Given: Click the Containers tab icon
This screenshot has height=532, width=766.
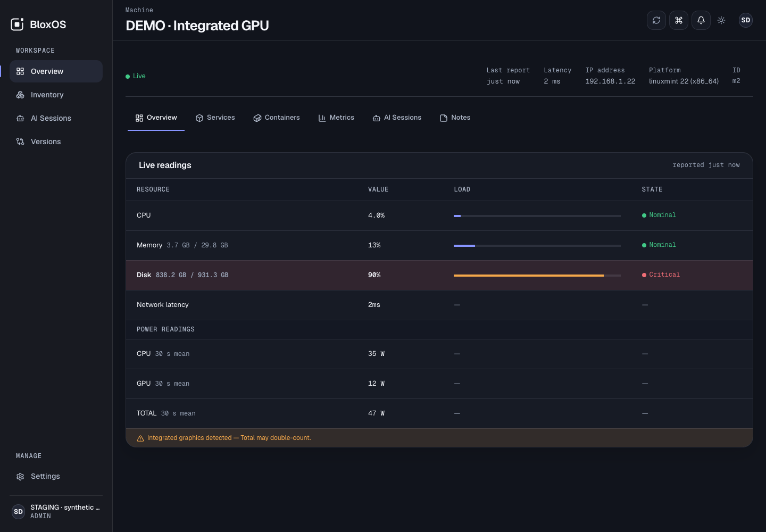Looking at the screenshot, I should (x=257, y=118).
